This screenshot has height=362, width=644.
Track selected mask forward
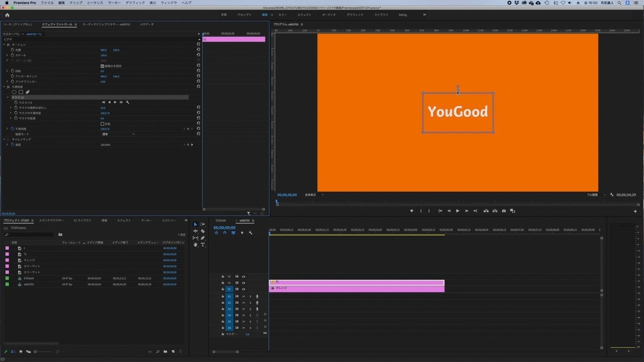coord(115,102)
